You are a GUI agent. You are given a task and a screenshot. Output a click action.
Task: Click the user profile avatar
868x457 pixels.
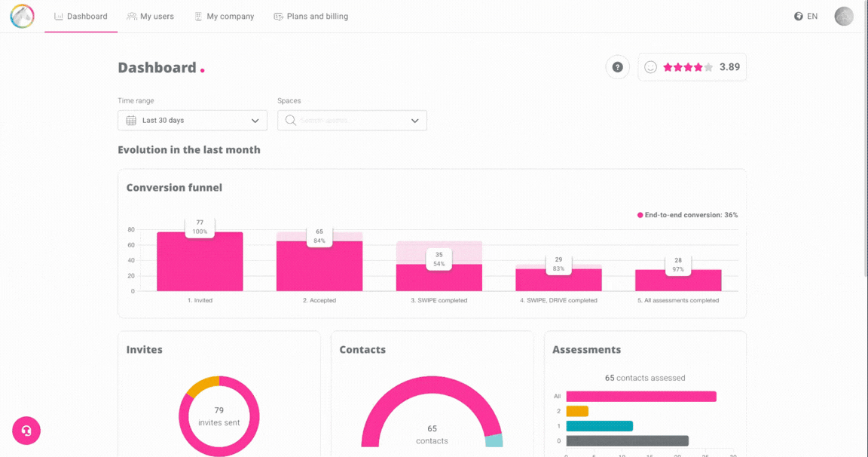844,16
